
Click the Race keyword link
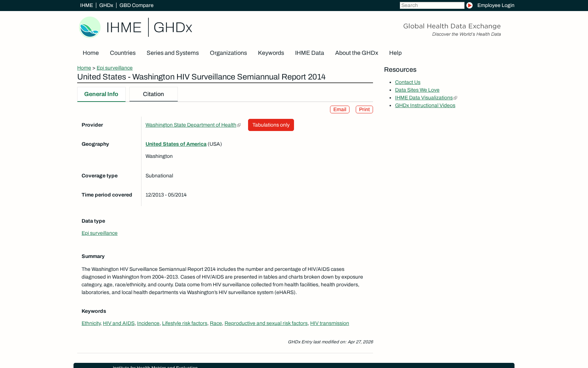pyautogui.click(x=216, y=323)
